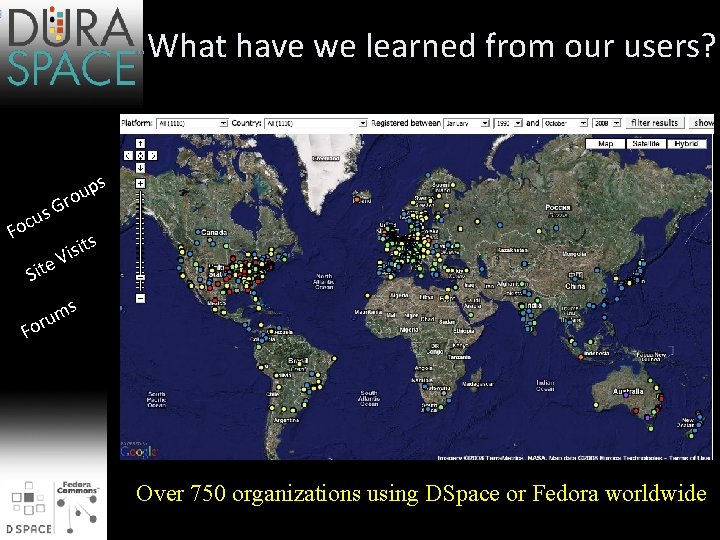Pan the map right with the arrow
720x540 pixels.
(x=152, y=156)
